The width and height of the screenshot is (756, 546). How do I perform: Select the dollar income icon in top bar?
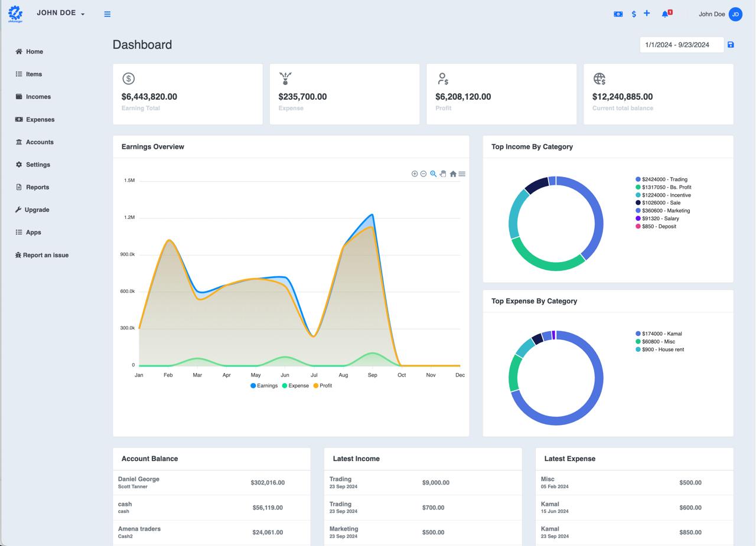[633, 13]
